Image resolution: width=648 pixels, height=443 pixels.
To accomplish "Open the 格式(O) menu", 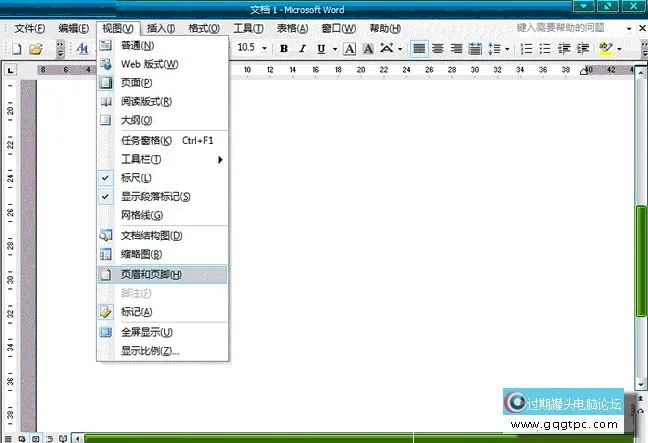I will coord(204,28).
